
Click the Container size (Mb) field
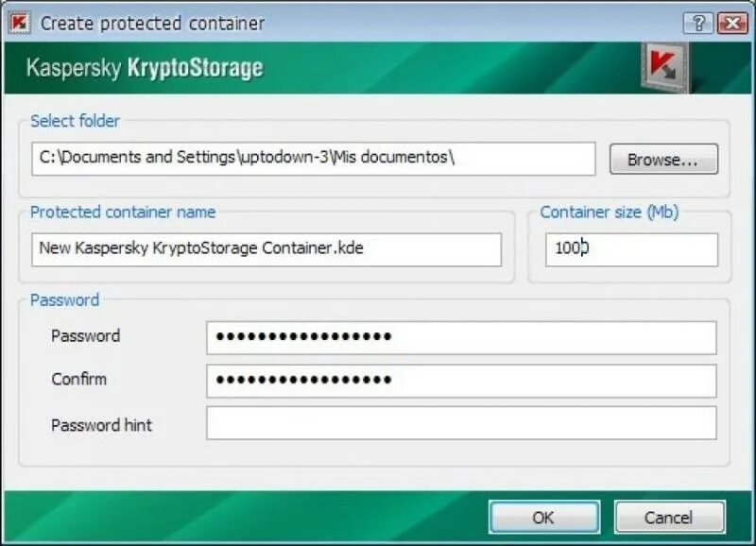coord(631,249)
